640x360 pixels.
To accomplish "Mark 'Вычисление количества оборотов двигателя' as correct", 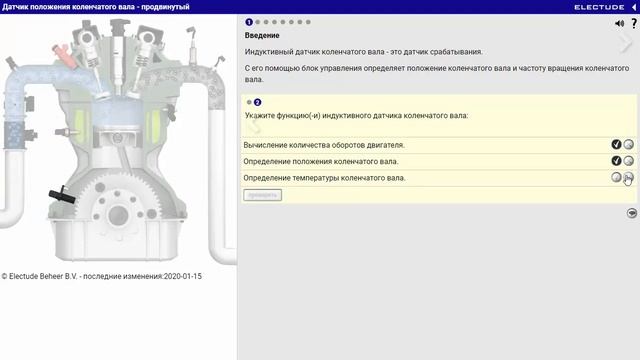I will [616, 144].
